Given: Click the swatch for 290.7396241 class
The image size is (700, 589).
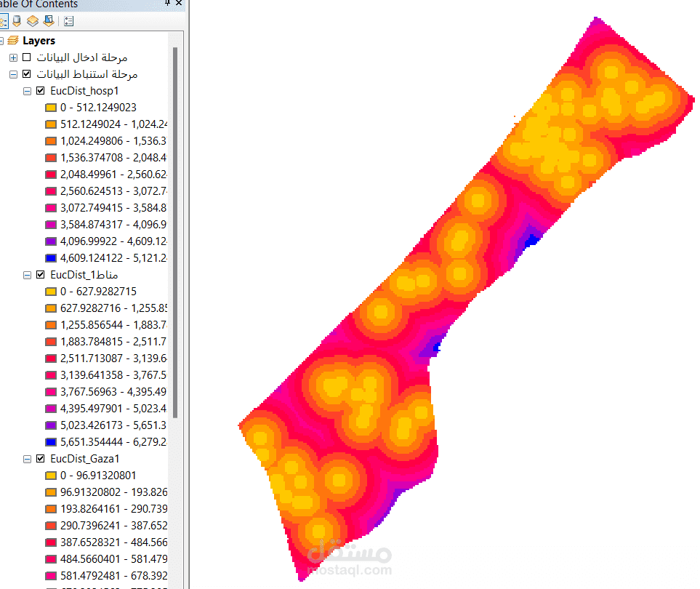Looking at the screenshot, I should pos(51,526).
